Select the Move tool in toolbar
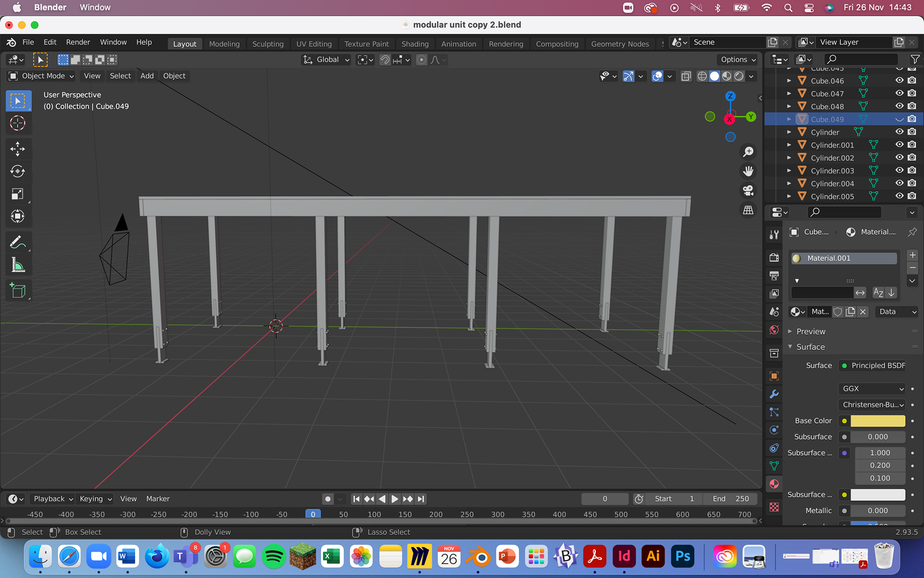Viewport: 924px width, 578px height. click(x=18, y=149)
